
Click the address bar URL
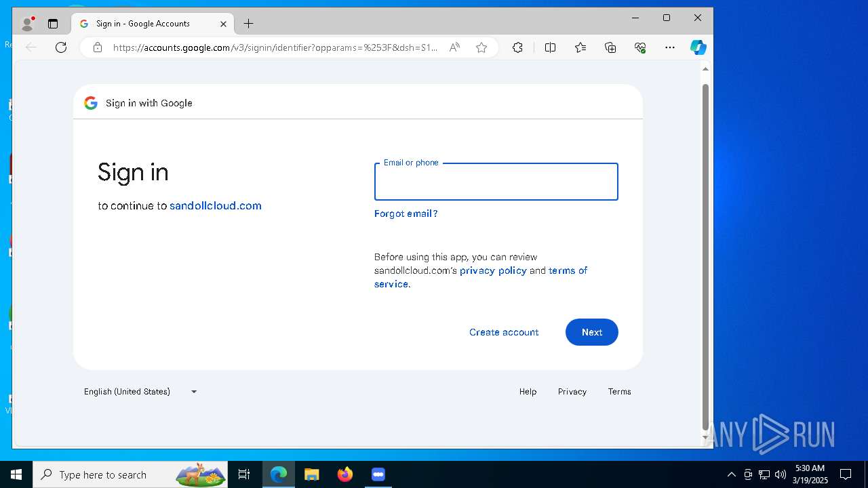pyautogui.click(x=275, y=47)
